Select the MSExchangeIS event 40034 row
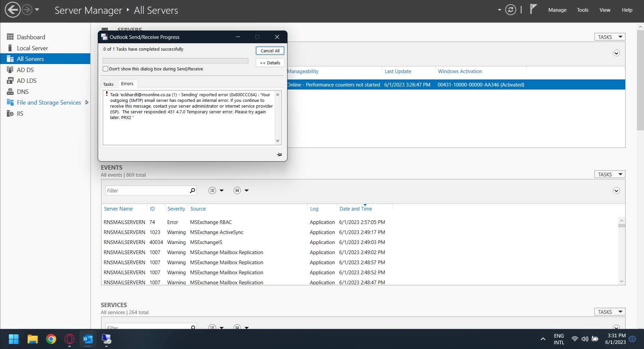 click(x=360, y=242)
